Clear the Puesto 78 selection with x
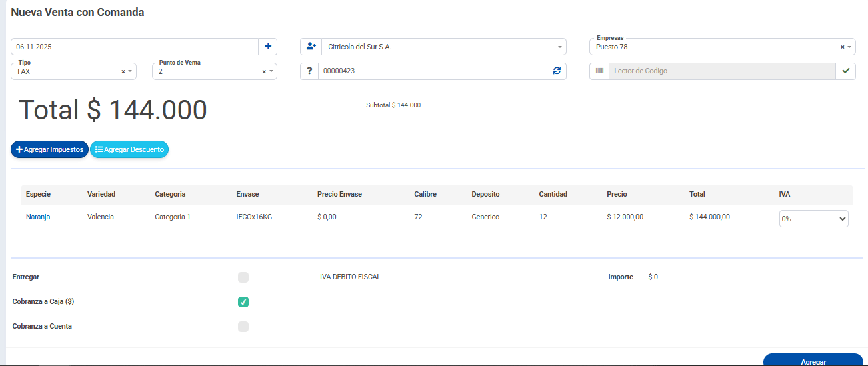This screenshot has width=868, height=366. [842, 47]
